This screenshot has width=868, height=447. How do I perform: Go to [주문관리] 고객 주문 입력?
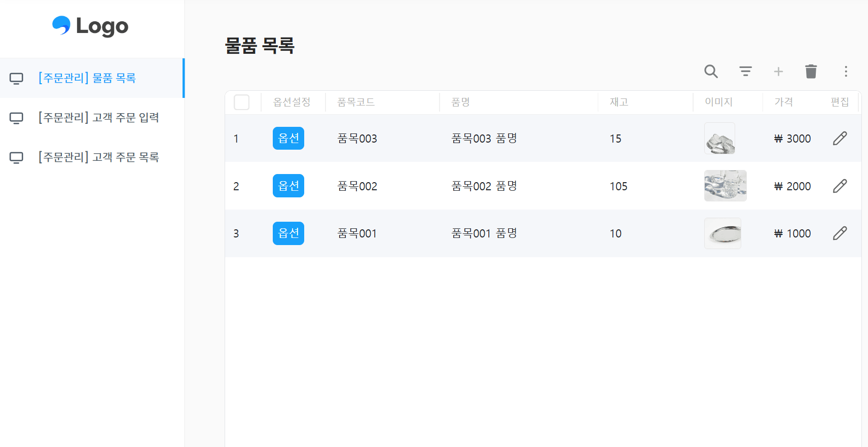99,118
